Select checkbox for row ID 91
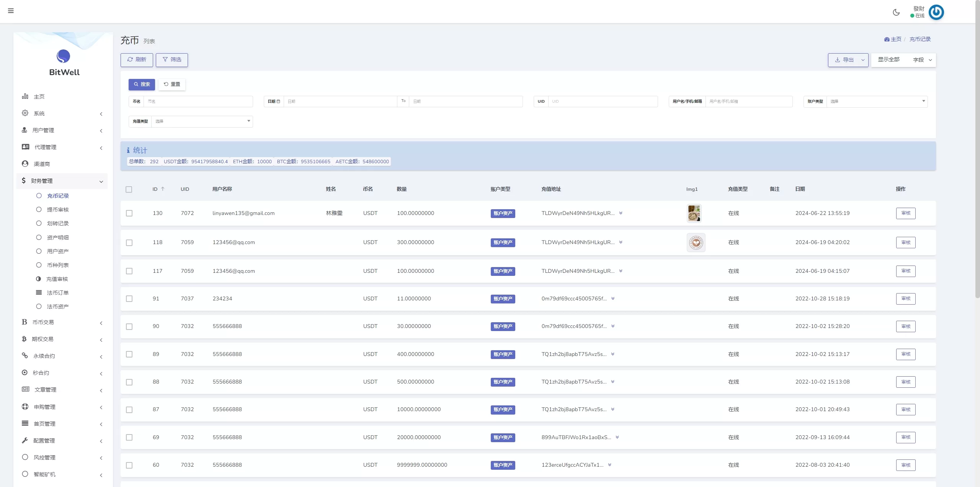The width and height of the screenshot is (980, 487). pos(129,299)
